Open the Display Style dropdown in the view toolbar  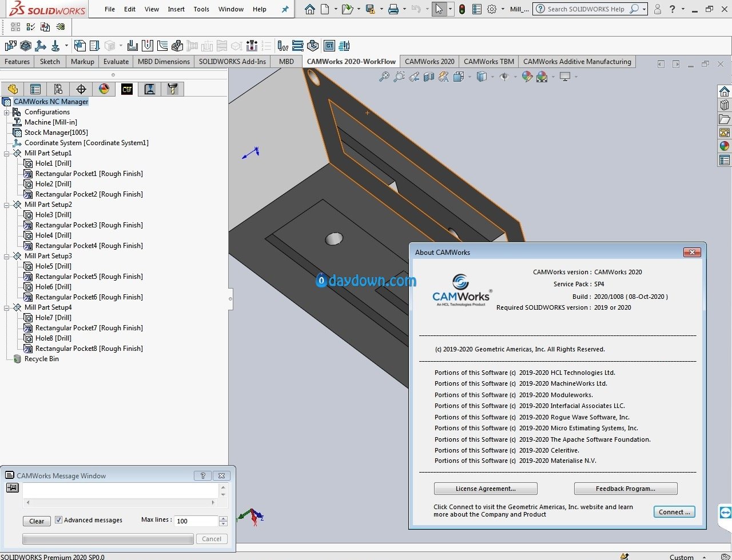492,76
